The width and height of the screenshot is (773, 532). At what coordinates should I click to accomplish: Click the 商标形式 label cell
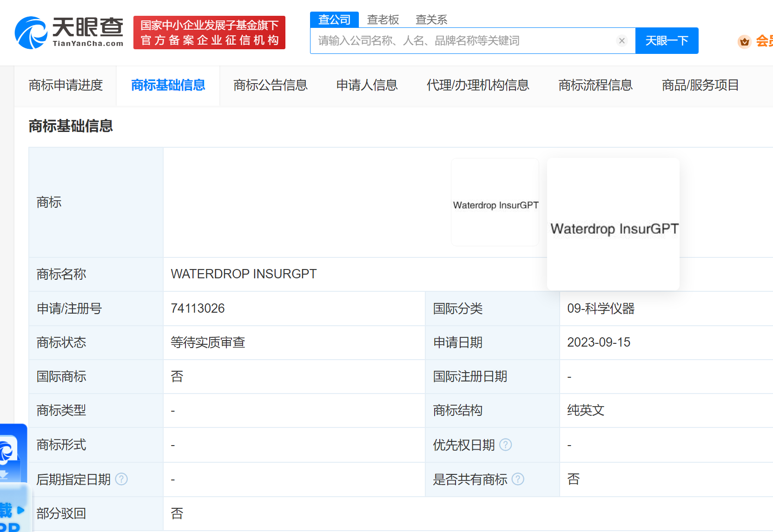click(x=96, y=445)
